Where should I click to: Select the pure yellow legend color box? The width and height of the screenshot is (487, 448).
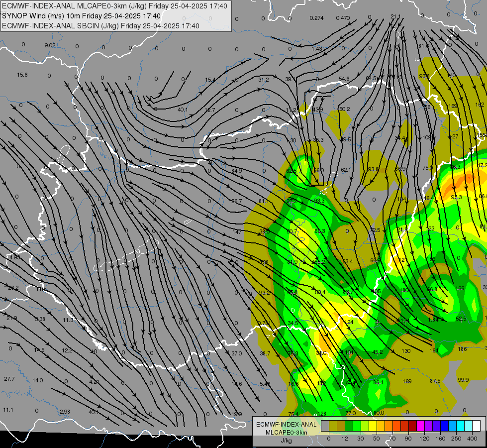coord(373,426)
